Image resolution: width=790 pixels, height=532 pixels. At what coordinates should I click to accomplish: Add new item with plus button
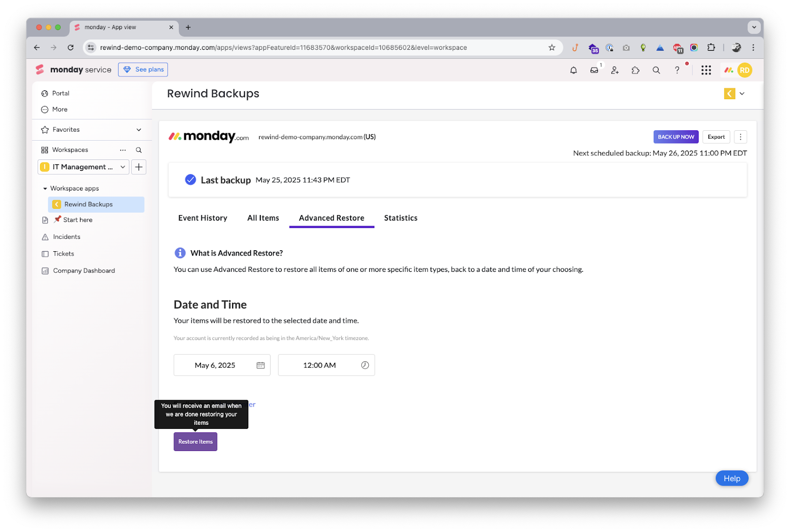click(139, 167)
